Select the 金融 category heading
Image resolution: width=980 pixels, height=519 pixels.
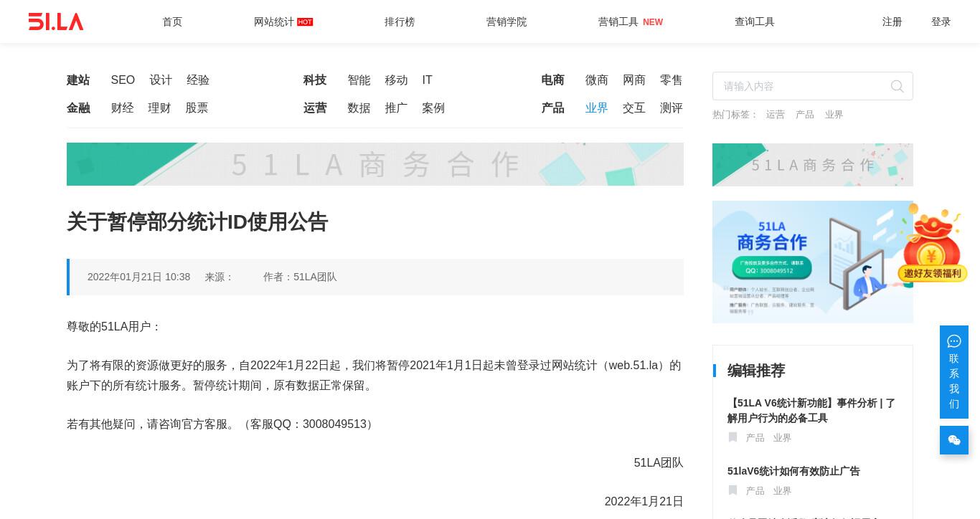(78, 108)
